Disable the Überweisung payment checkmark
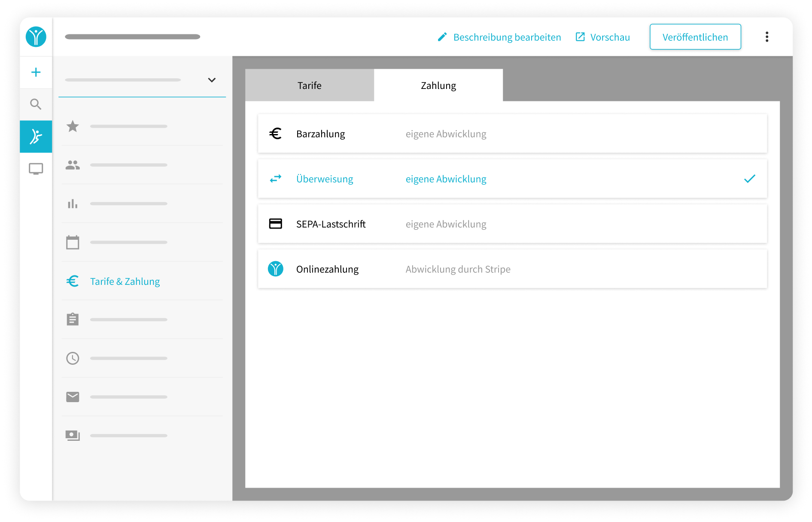812x522 pixels. pyautogui.click(x=750, y=179)
